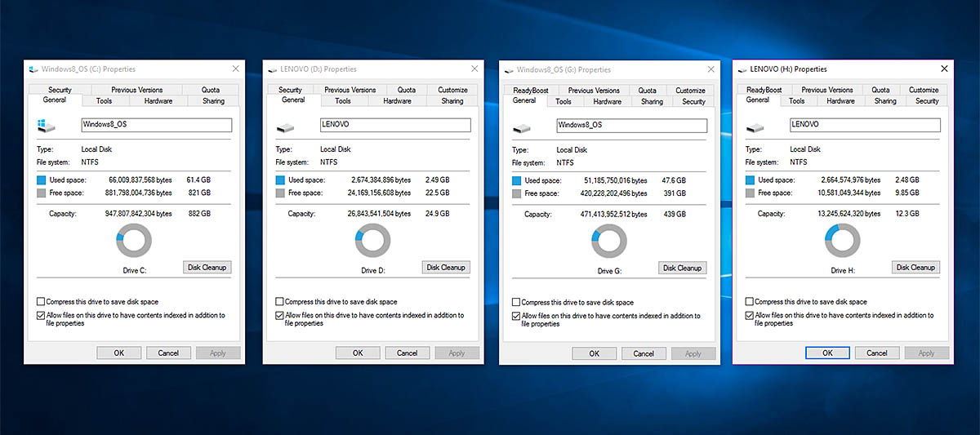980x435 pixels.
Task: Close the LENOVO (D:) Properties window
Action: [475, 69]
